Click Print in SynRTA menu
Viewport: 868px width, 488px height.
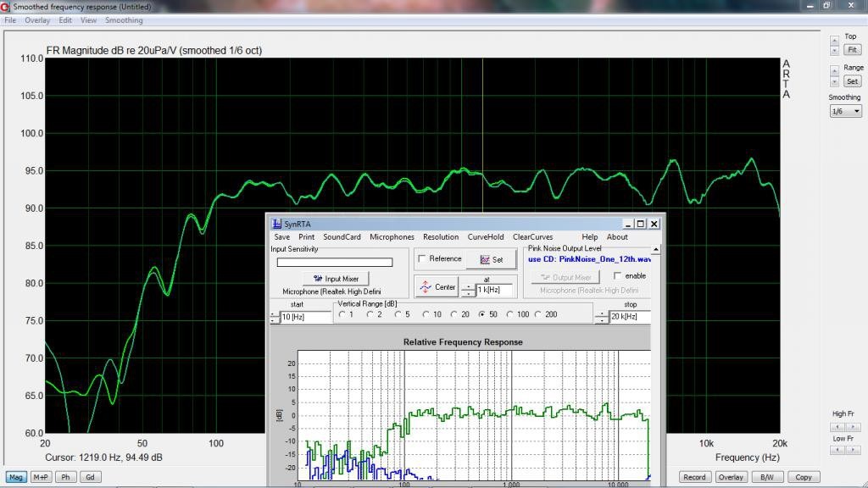(x=306, y=237)
